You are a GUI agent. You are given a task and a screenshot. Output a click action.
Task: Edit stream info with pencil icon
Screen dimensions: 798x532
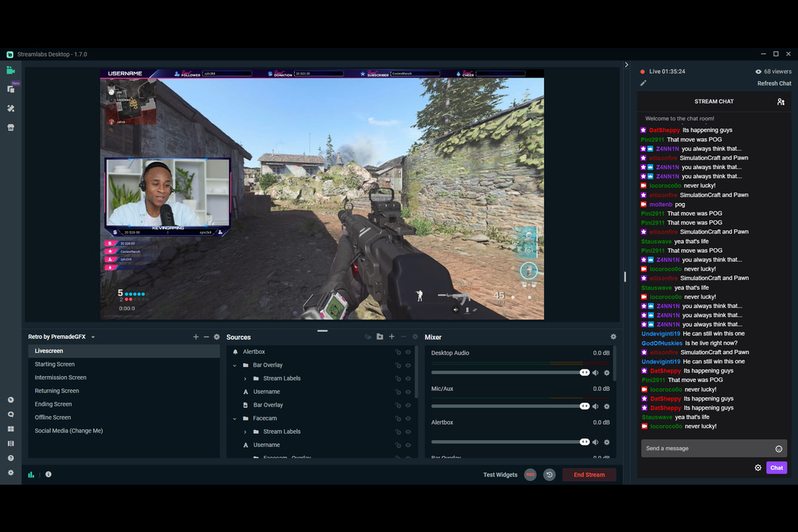644,83
